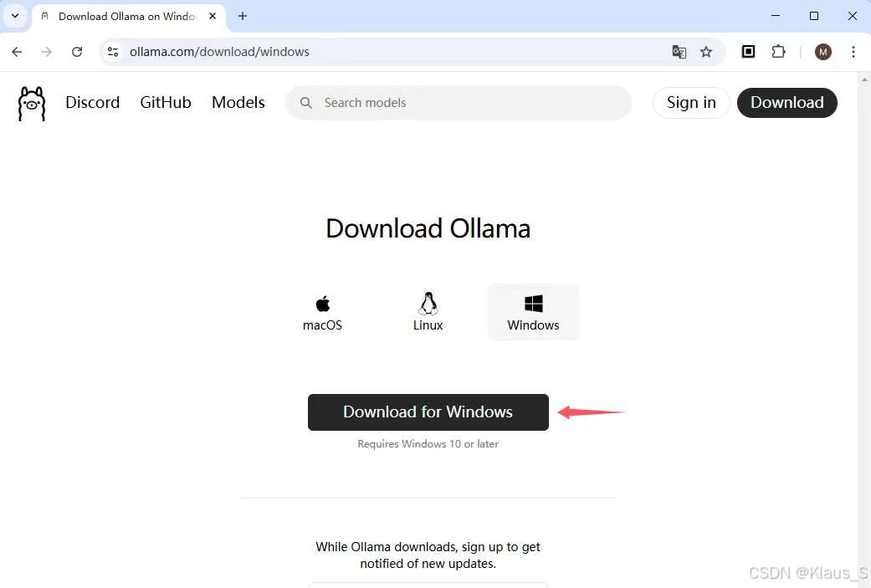Viewport: 871px width, 588px height.
Task: Focus the Search models field
Action: [459, 103]
